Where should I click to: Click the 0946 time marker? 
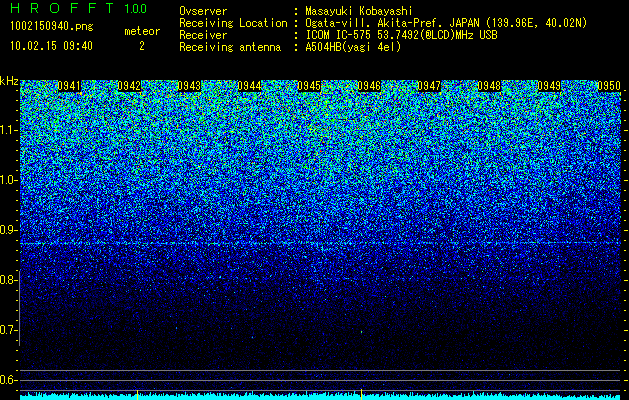369,86
